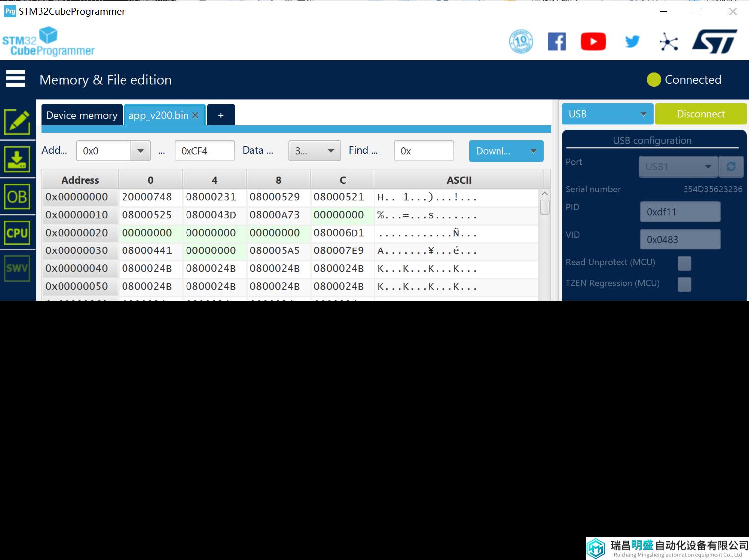This screenshot has width=749, height=560.
Task: Select the app_v200.bin tab
Action: (158, 115)
